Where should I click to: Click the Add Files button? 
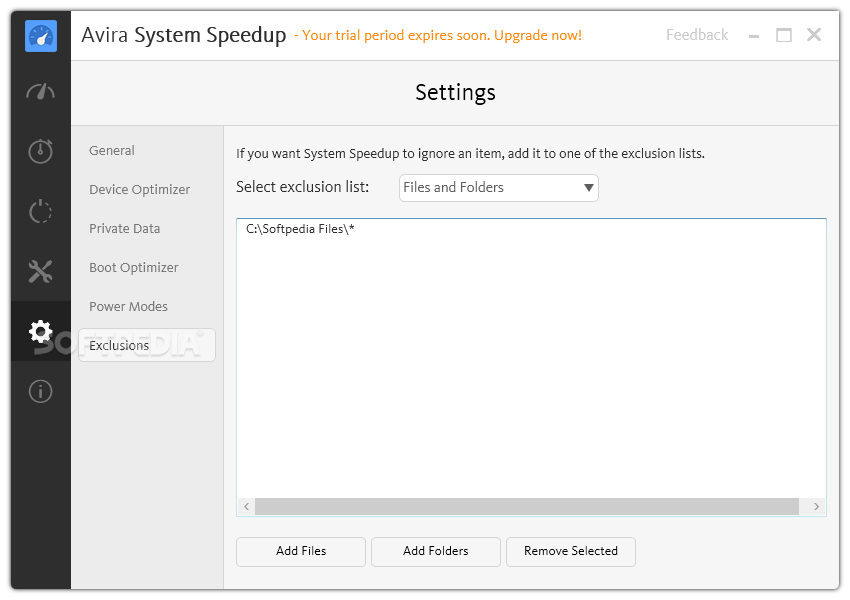click(301, 552)
